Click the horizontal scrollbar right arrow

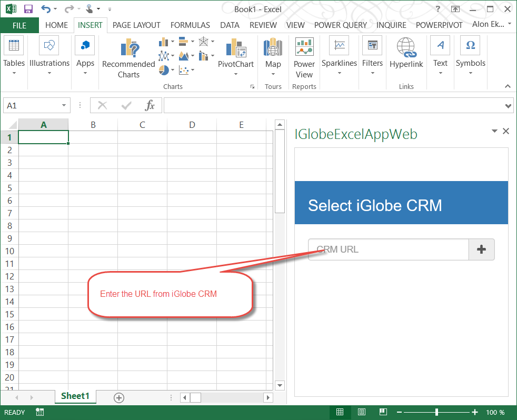coord(268,397)
